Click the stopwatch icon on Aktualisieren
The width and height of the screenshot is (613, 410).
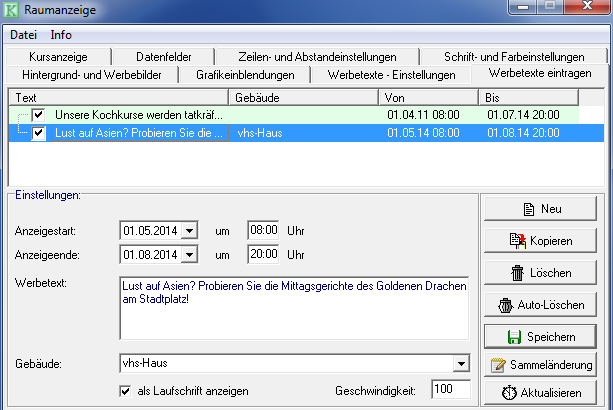click(x=509, y=392)
